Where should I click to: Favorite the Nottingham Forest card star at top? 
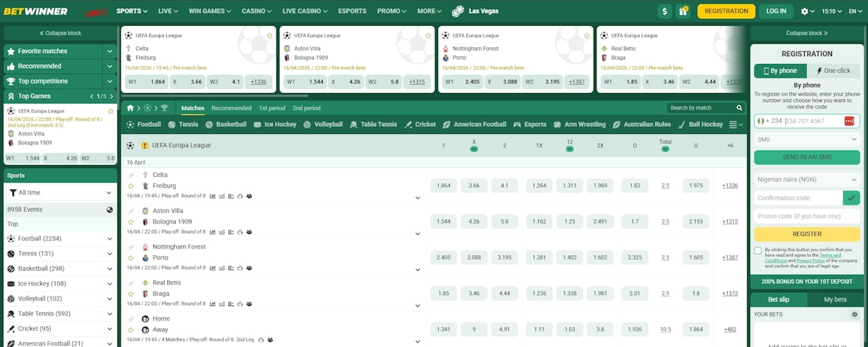click(587, 35)
